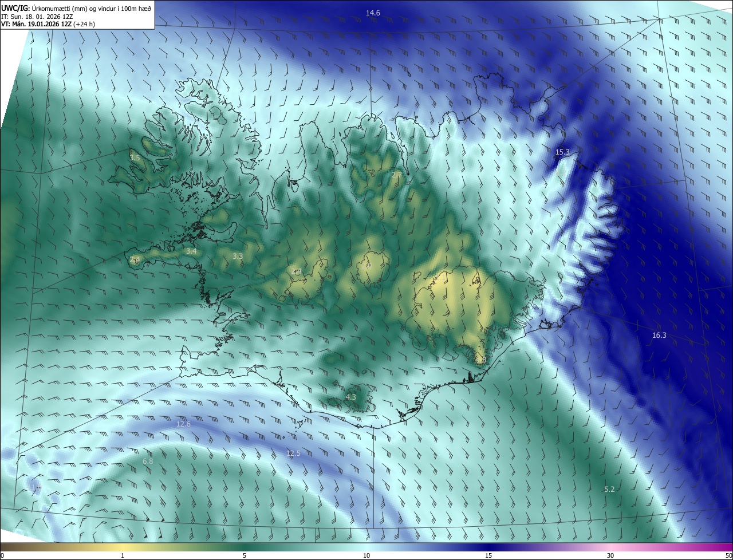Image resolution: width=733 pixels, height=560 pixels.
Task: Click the 4.3 value on the map
Action: [351, 397]
